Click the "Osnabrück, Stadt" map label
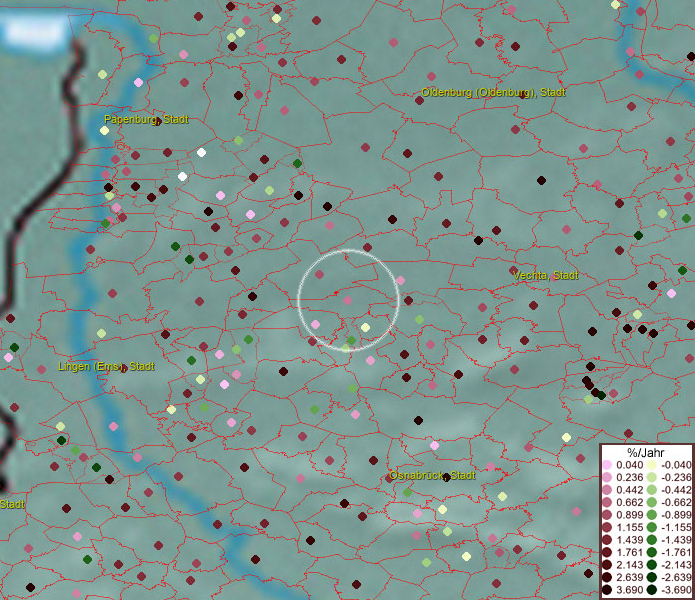The height and width of the screenshot is (600, 695). coord(432,475)
